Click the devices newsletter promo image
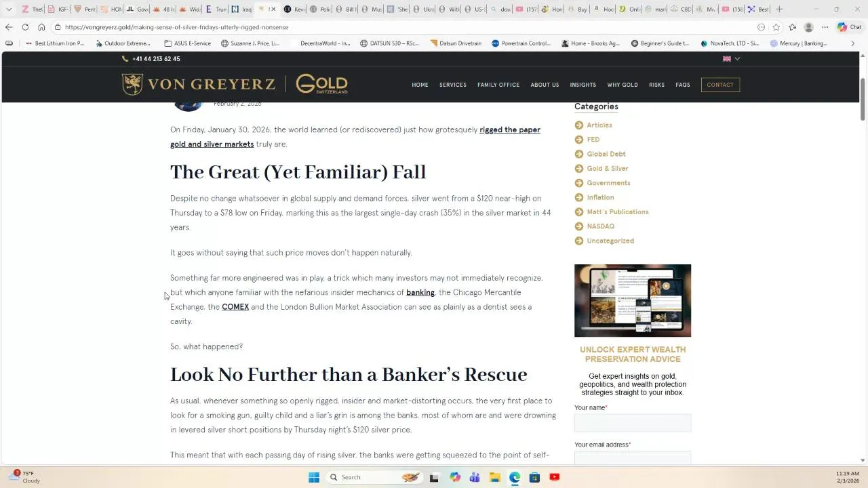 coord(633,300)
